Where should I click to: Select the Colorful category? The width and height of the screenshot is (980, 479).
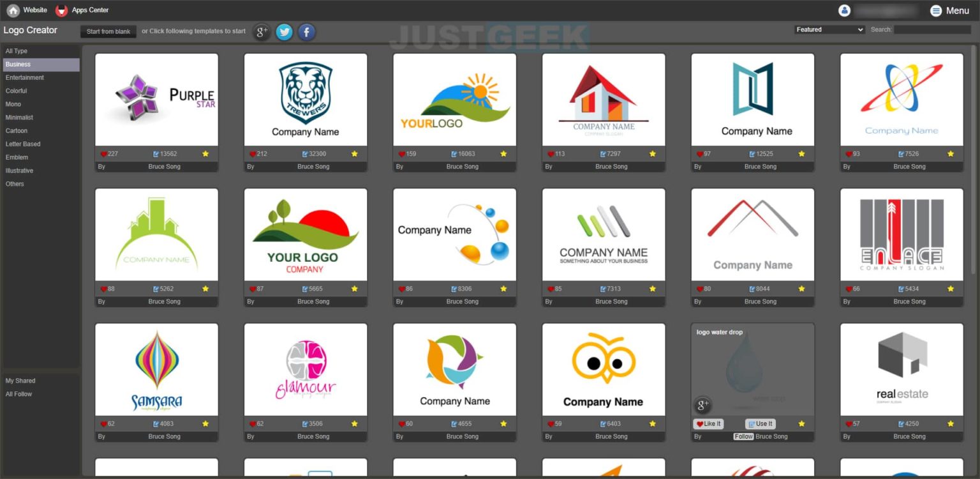pyautogui.click(x=41, y=91)
